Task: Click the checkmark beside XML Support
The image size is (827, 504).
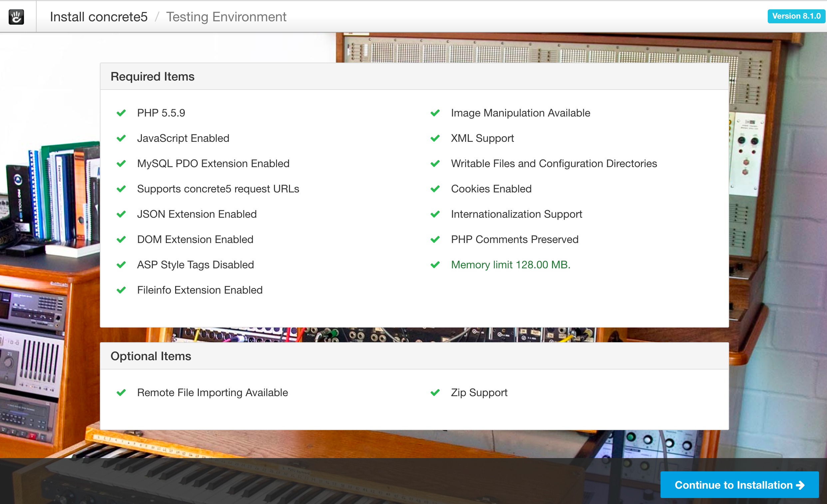Action: pos(435,138)
